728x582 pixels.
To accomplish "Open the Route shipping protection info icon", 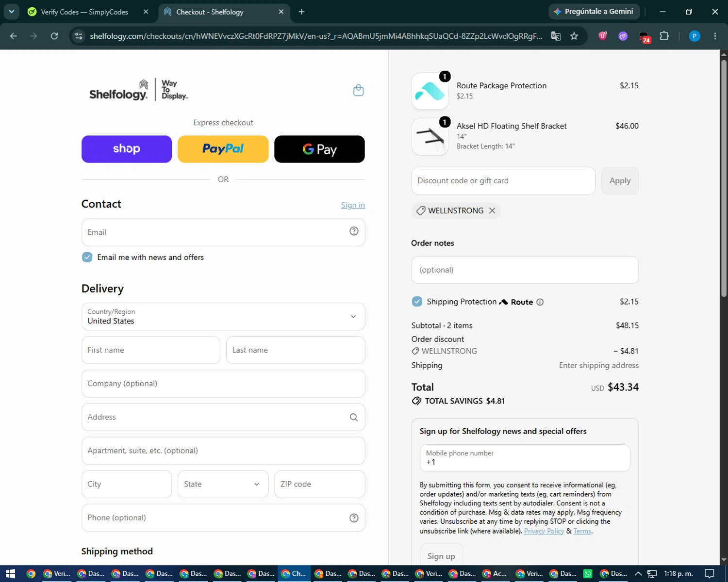I will coord(540,302).
